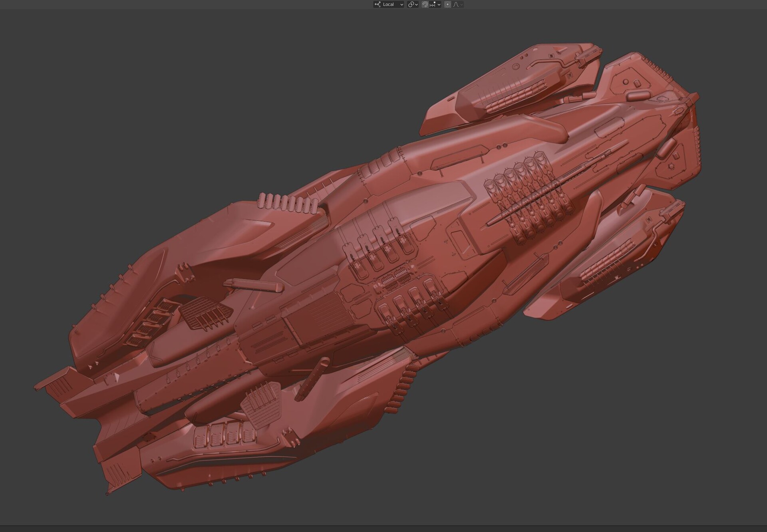Enable proportional editing
The height and width of the screenshot is (532, 767).
click(447, 4)
